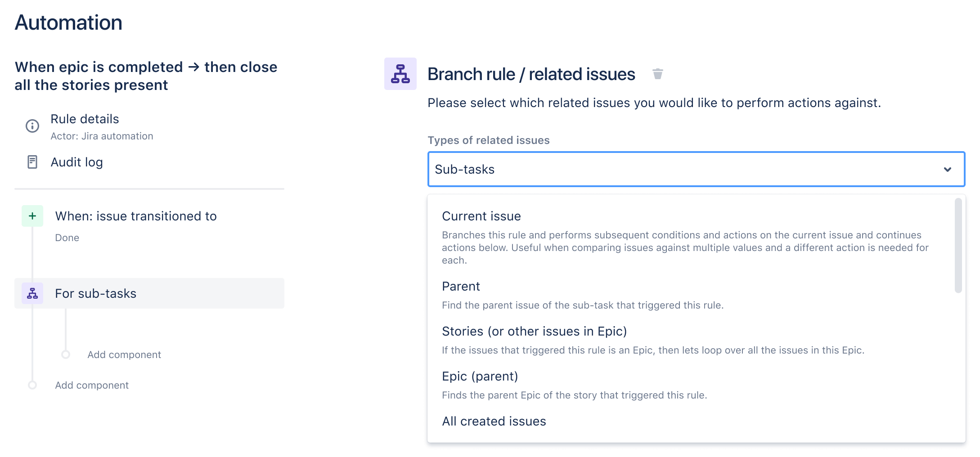Click the Audit log document icon
This screenshot has width=980, height=457.
[x=32, y=162]
